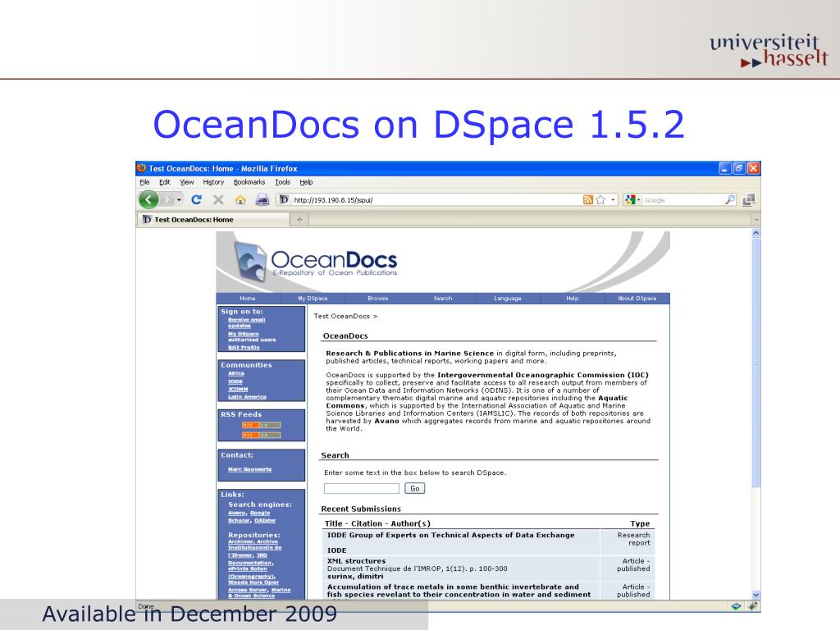The width and height of the screenshot is (840, 630).
Task: Click the status bar eye-shaped icon
Action: pyautogui.click(x=736, y=606)
